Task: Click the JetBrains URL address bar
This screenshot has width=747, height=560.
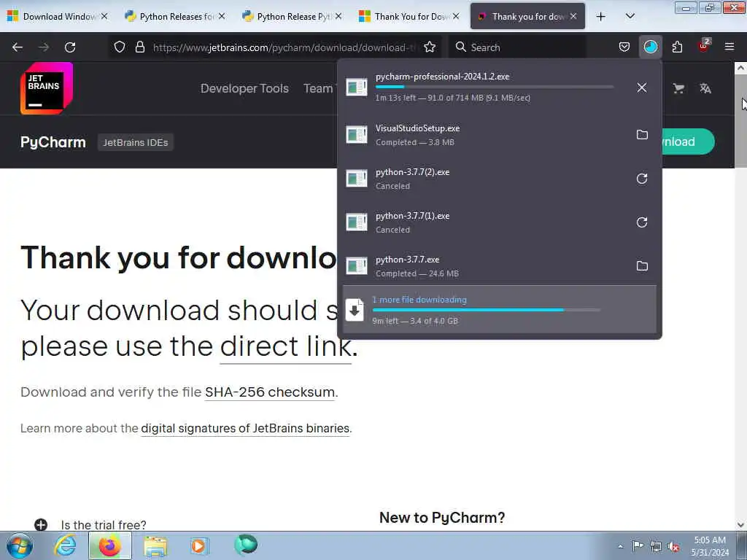Action: (285, 47)
